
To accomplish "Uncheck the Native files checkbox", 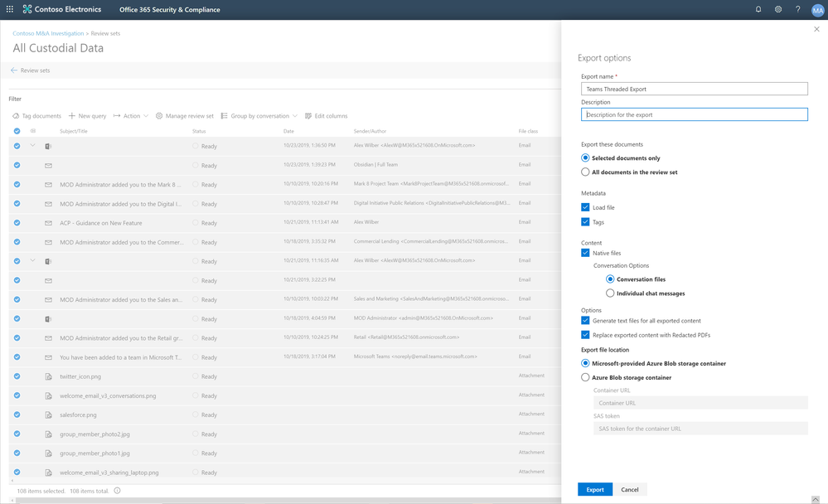I will [x=585, y=253].
